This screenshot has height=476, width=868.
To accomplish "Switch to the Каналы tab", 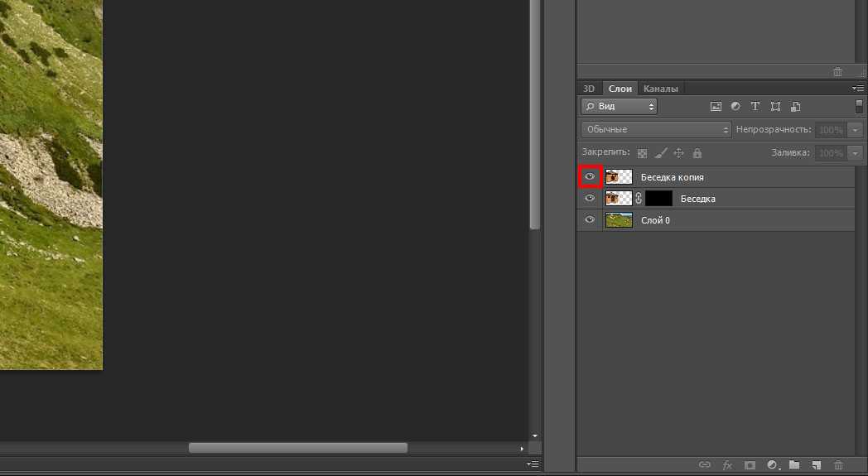I will pos(660,89).
